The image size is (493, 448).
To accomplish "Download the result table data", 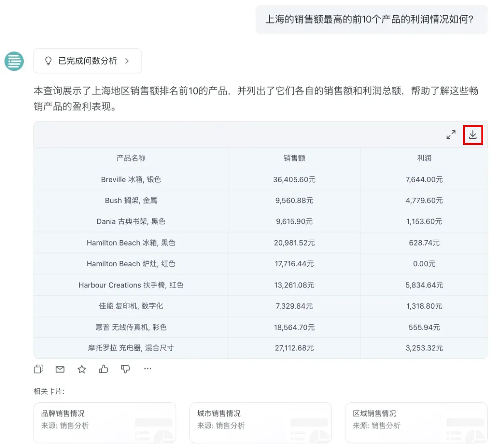I will pyautogui.click(x=473, y=135).
